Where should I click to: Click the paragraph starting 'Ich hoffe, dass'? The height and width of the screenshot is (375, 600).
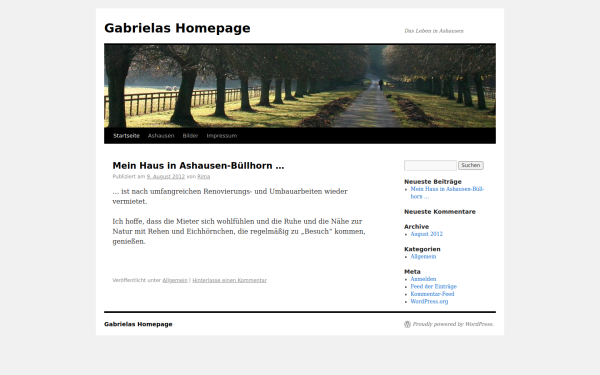point(239,231)
